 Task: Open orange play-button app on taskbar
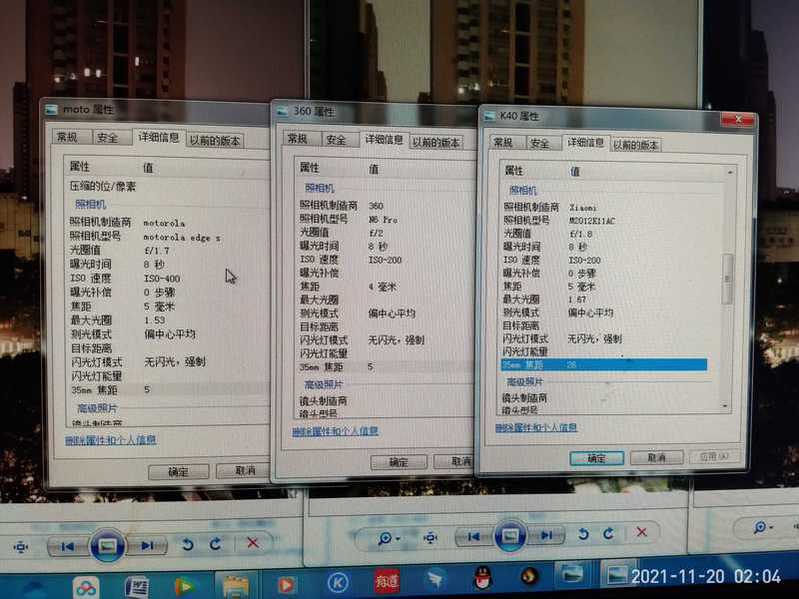(x=286, y=584)
